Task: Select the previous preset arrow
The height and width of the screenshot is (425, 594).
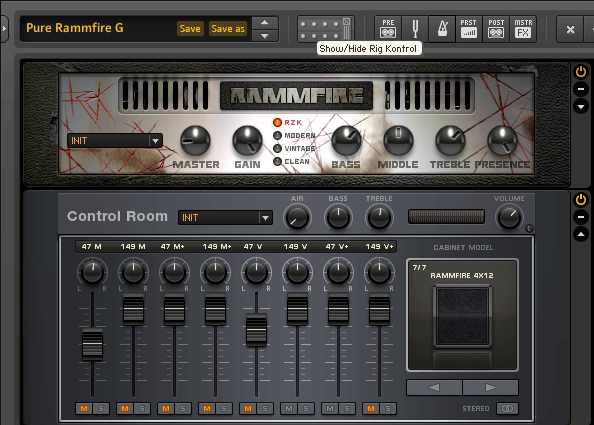Action: tap(265, 22)
